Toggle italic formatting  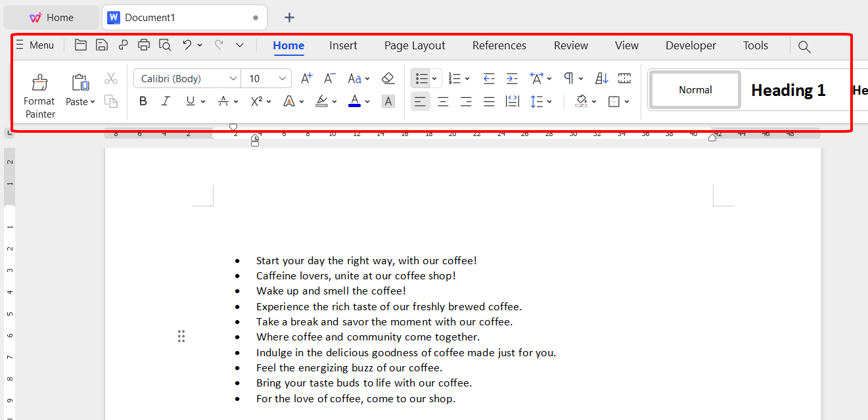point(166,101)
